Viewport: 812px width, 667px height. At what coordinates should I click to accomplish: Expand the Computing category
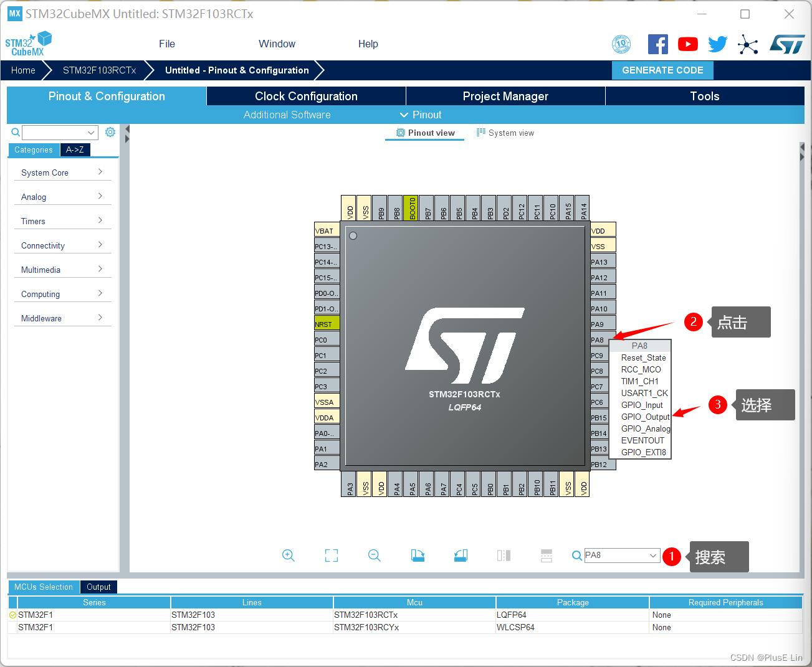coord(62,294)
